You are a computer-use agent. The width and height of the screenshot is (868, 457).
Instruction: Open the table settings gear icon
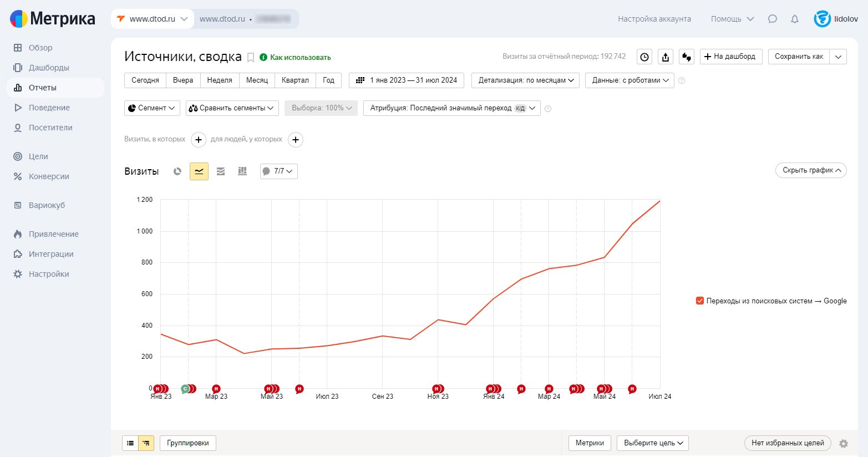point(844,443)
